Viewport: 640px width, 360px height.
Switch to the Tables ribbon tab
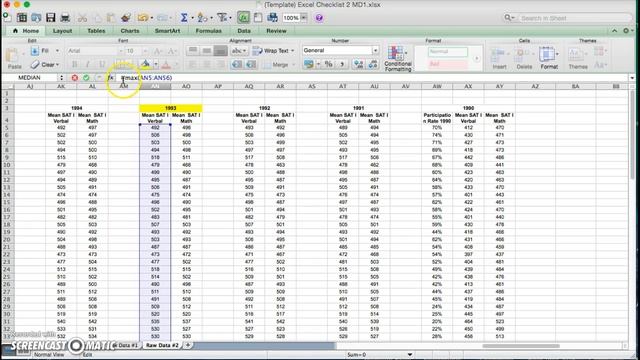(x=96, y=31)
